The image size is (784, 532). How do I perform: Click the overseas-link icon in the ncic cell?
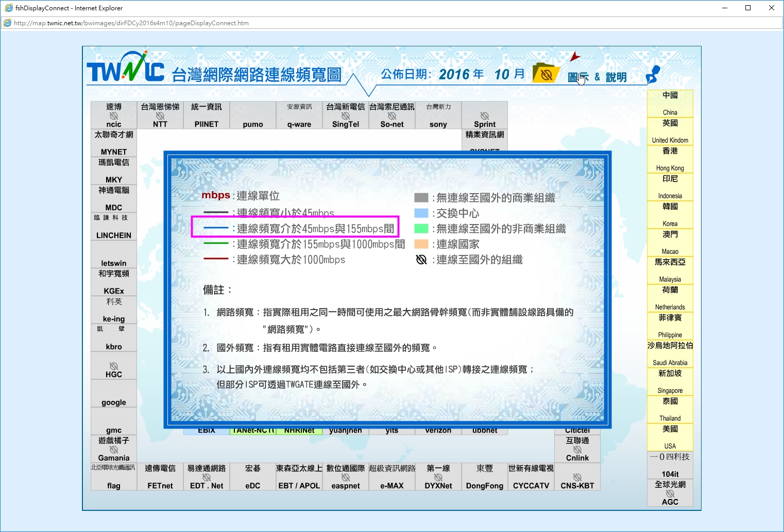point(114,116)
